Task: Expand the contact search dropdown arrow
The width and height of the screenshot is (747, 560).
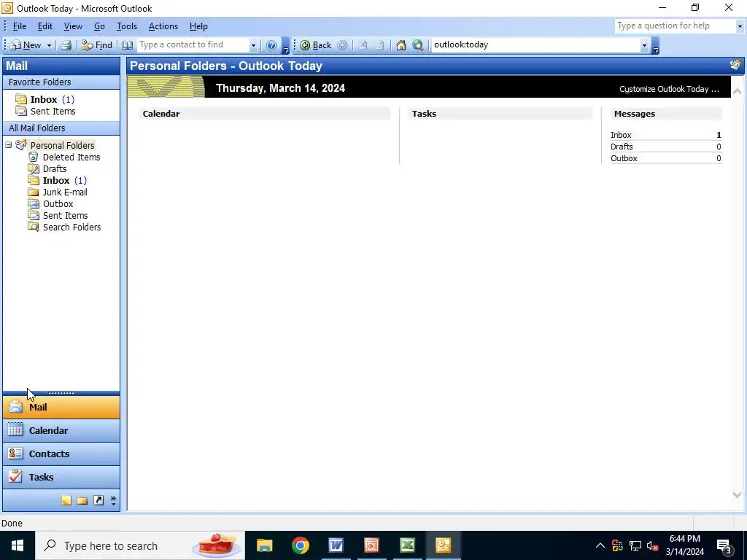Action: 253,45
